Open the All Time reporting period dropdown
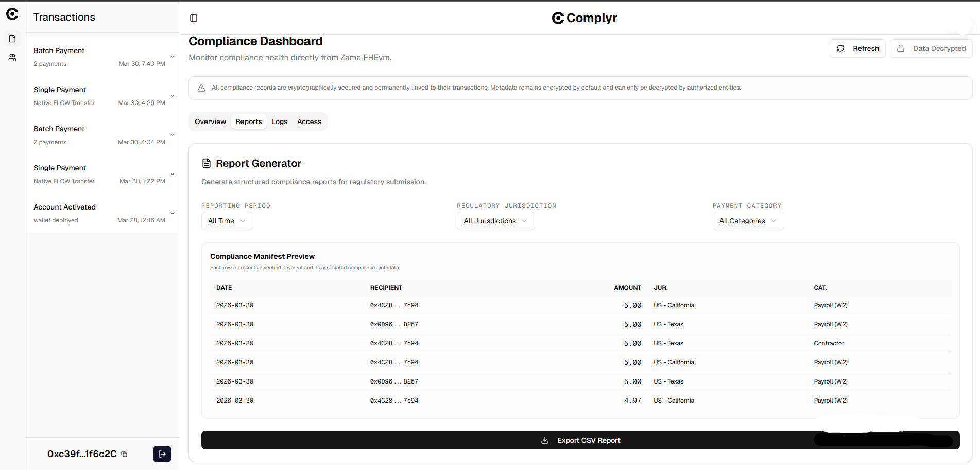980x470 pixels. coord(227,221)
